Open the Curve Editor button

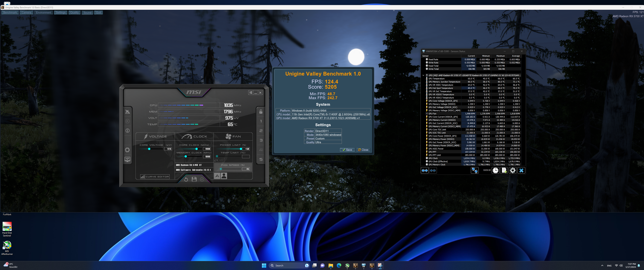point(155,177)
